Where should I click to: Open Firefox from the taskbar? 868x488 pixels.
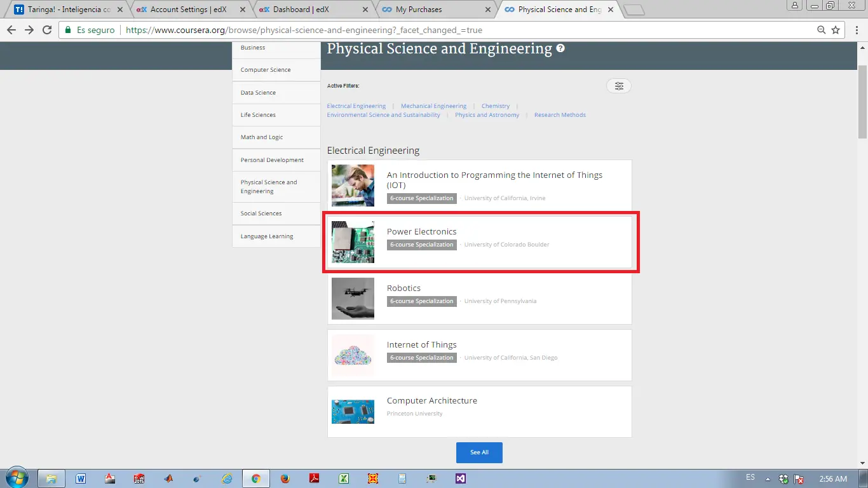[285, 478]
